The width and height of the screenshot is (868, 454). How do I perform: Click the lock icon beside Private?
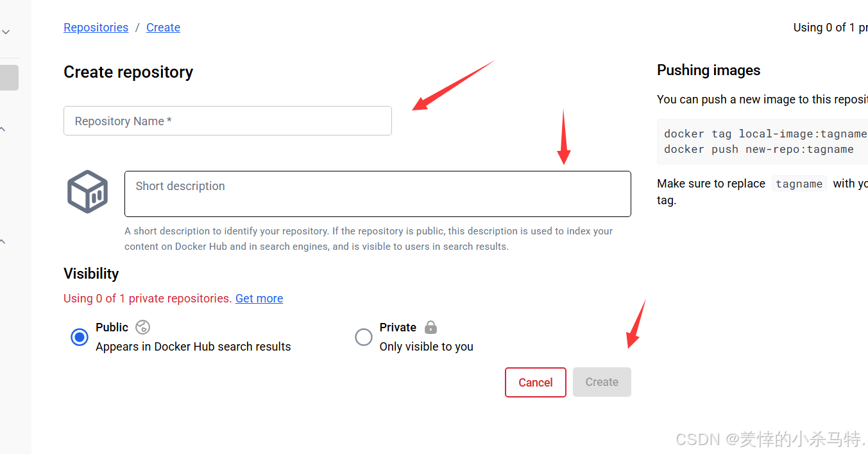point(430,327)
